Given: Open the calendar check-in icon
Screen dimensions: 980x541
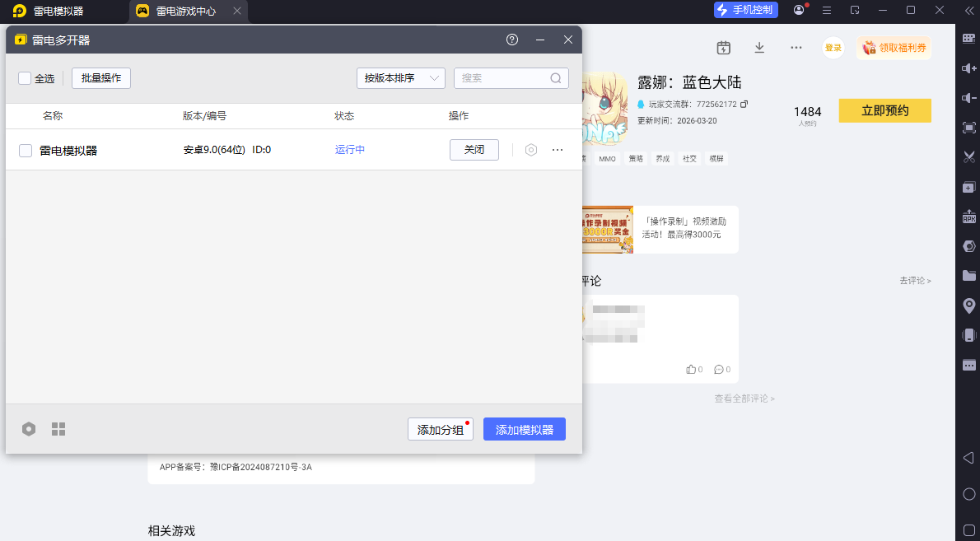Looking at the screenshot, I should [724, 48].
